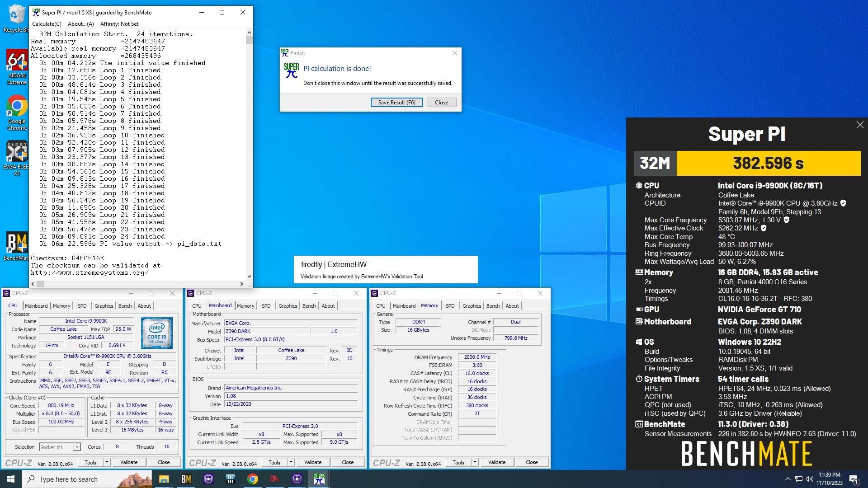This screenshot has width=868, height=488.
Task: Open Google Chrome desktop shortcut
Action: tap(17, 113)
